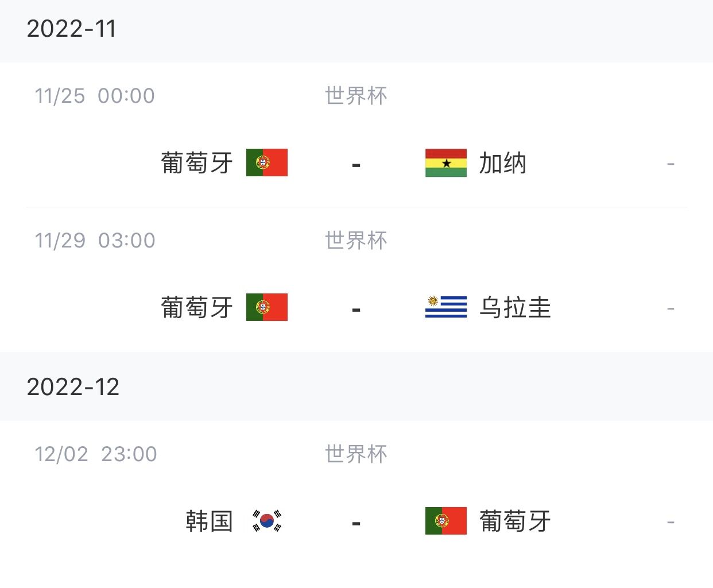
Task: Click the 2022-11 month header
Action: click(x=72, y=29)
